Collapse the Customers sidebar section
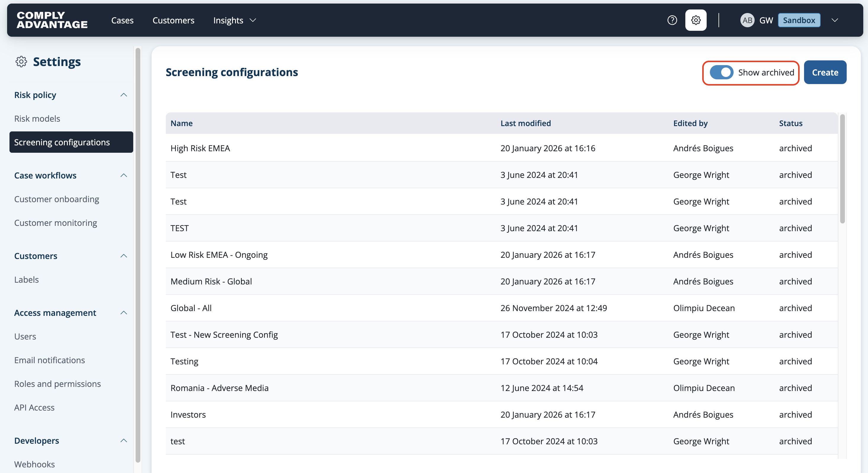868x473 pixels. click(124, 256)
